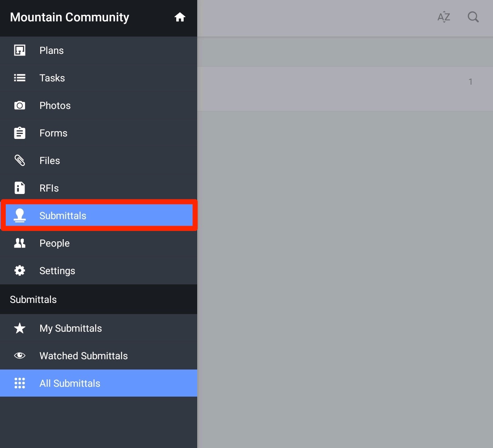Click the People icon in sidebar
493x448 pixels.
[x=20, y=243]
